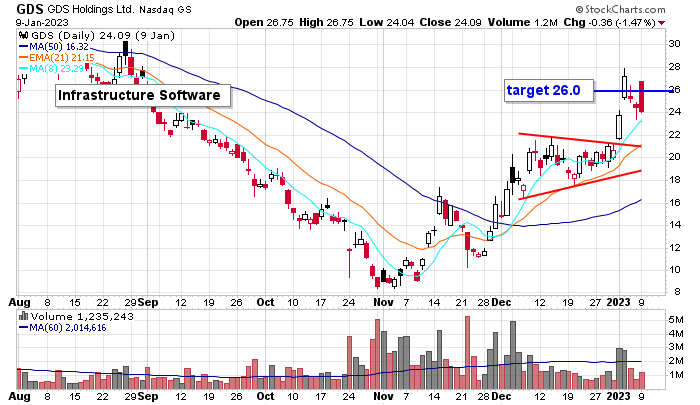Click the Dec label on price chart axis

[x=501, y=302]
